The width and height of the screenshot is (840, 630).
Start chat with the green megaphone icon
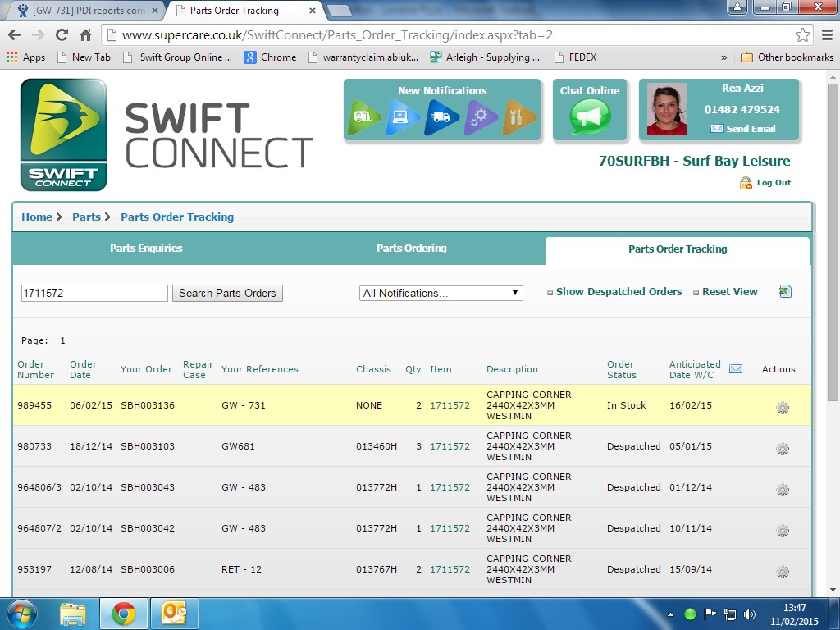point(589,117)
